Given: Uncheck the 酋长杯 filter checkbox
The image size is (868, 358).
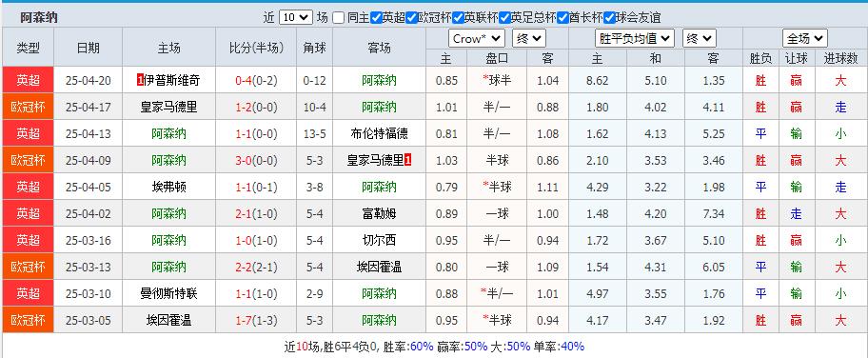Looking at the screenshot, I should (x=563, y=18).
